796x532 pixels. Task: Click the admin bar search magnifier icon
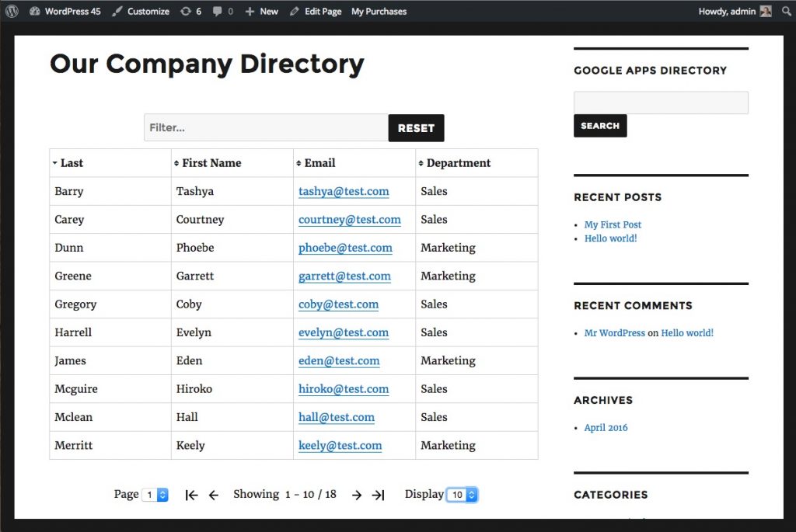coord(787,11)
